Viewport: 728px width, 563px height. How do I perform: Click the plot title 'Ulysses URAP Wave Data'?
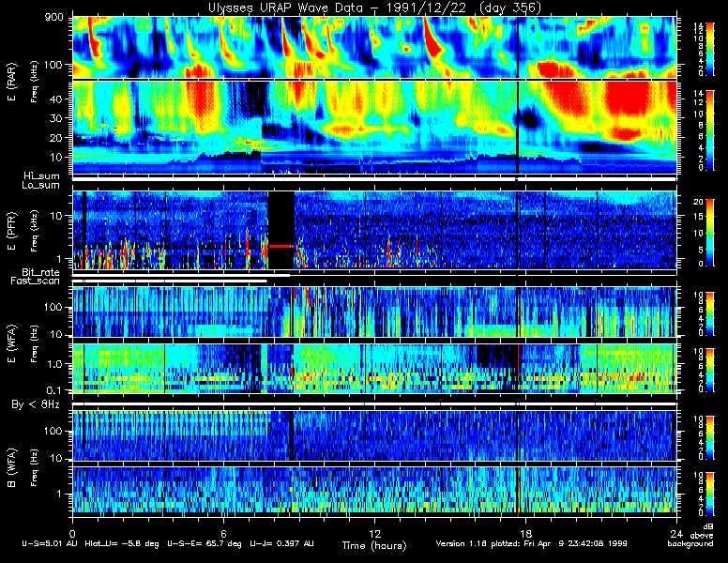(288, 8)
